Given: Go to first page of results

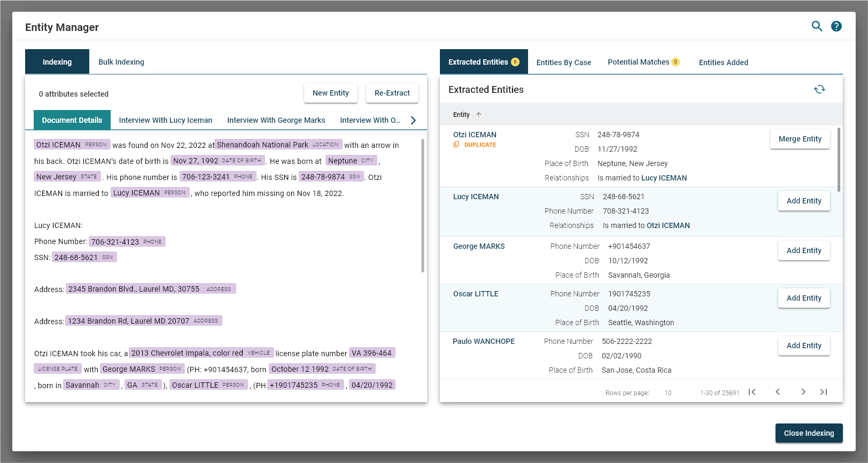Looking at the screenshot, I should (752, 392).
